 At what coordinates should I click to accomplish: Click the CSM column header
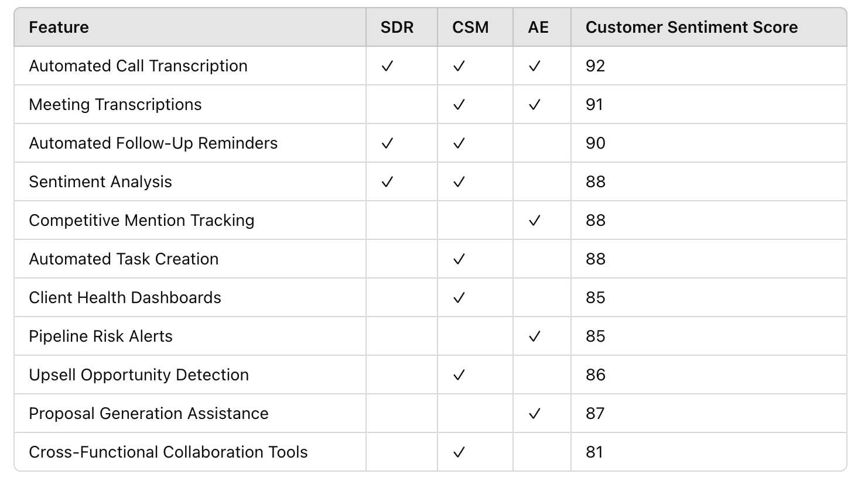coord(470,28)
